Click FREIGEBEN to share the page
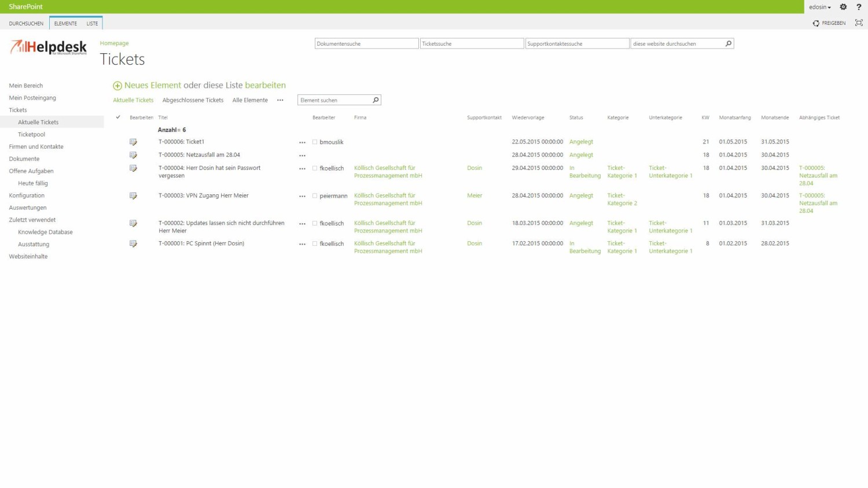This screenshot has width=868, height=488. pos(833,23)
